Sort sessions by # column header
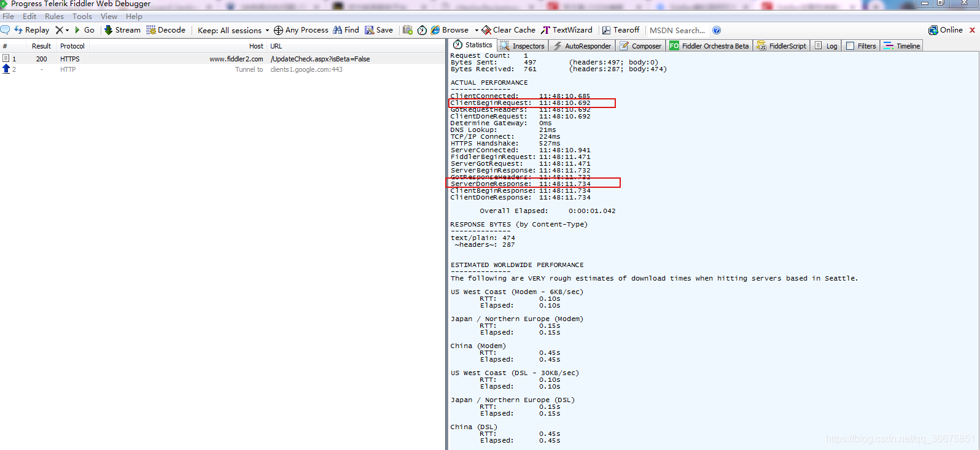This screenshot has height=450, width=980. click(x=12, y=46)
